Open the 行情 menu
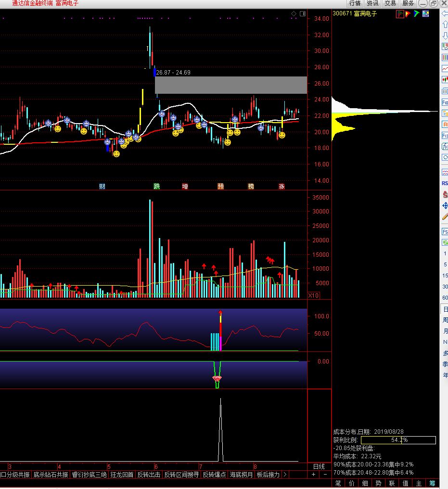The width and height of the screenshot is (448, 489). tap(355, 3)
